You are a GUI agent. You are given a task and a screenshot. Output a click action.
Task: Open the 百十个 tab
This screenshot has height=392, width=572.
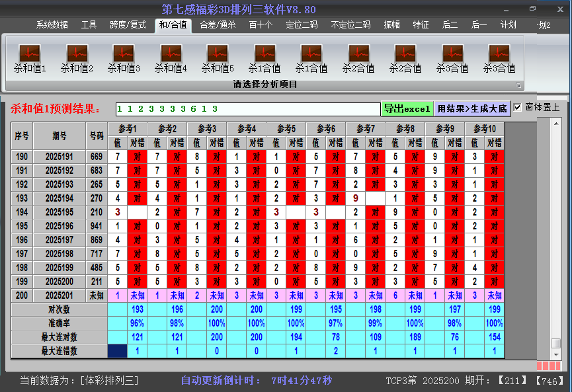[261, 25]
